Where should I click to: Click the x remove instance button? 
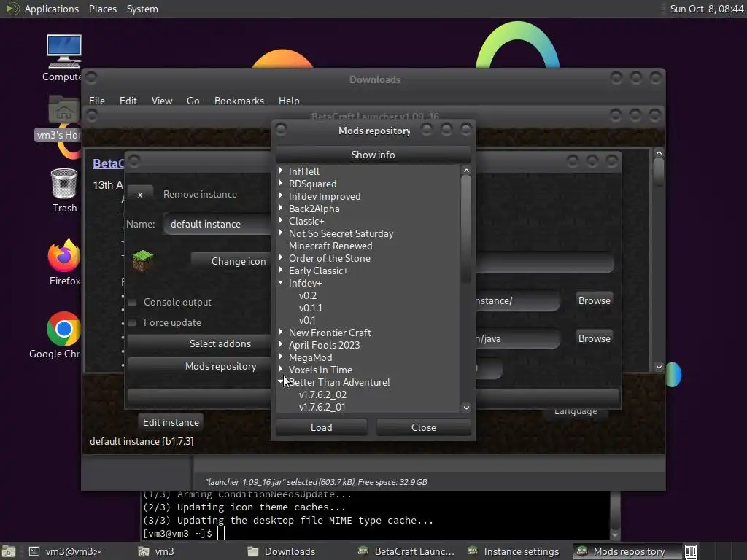tap(140, 194)
